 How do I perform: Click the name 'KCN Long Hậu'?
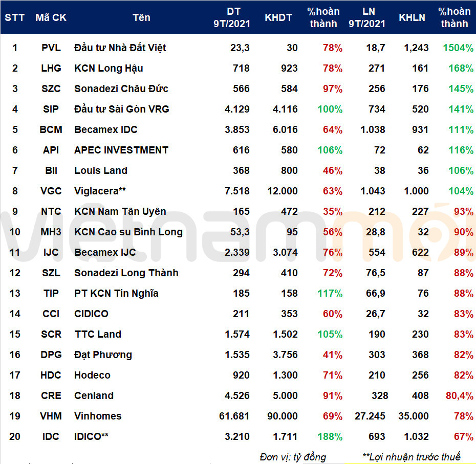pos(109,68)
